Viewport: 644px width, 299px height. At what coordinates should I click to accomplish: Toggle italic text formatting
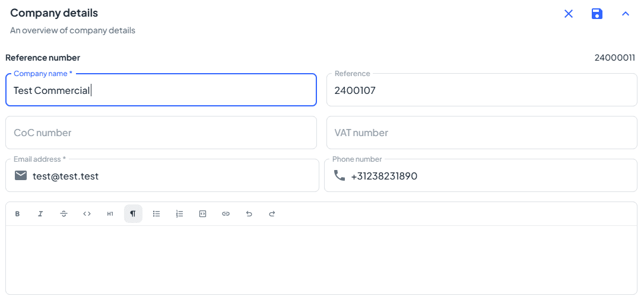point(40,214)
